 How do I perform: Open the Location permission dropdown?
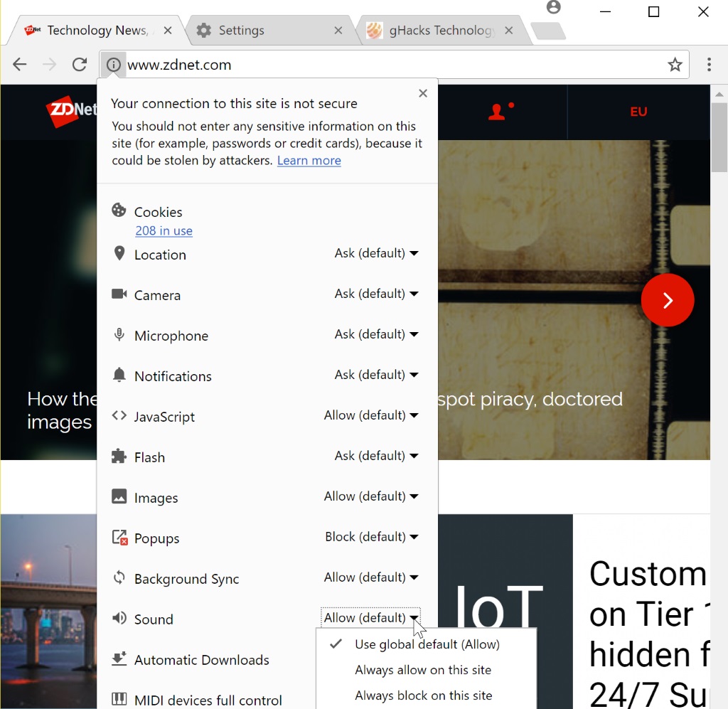[x=376, y=253]
